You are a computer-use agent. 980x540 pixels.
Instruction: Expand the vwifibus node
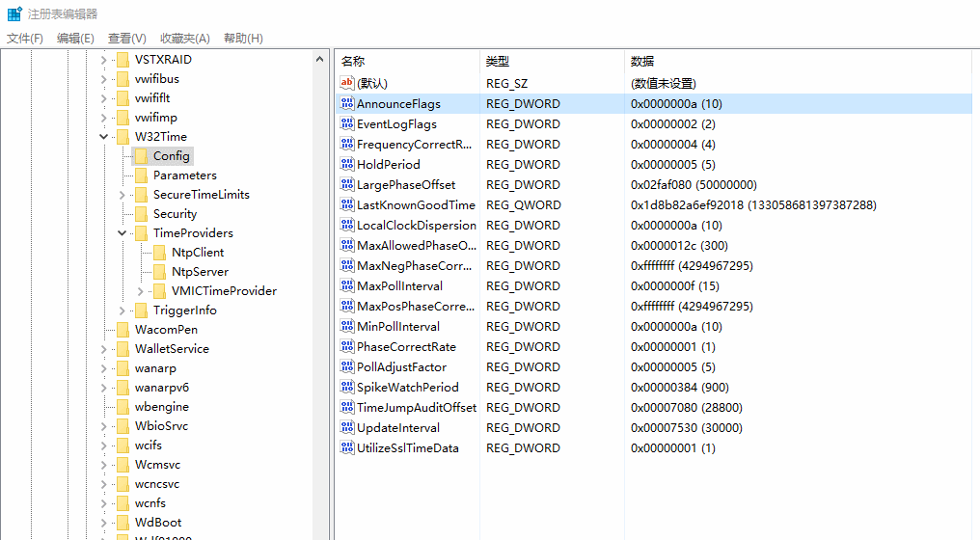point(104,79)
